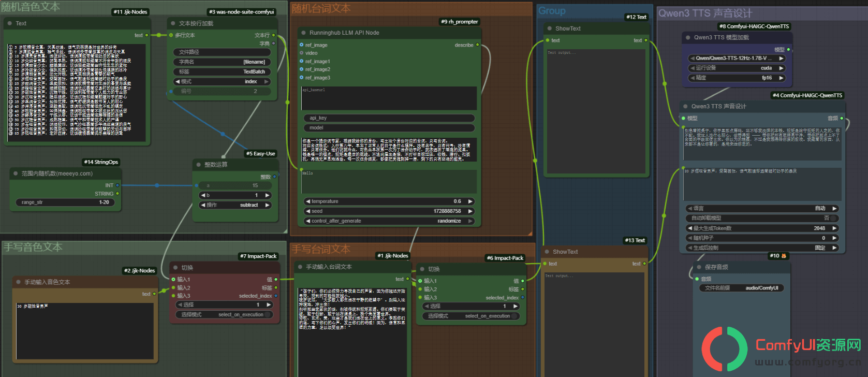Viewport: 868px width, 377px height.
Task: Open the 运行设备 cuda dropdown
Action: (x=737, y=68)
